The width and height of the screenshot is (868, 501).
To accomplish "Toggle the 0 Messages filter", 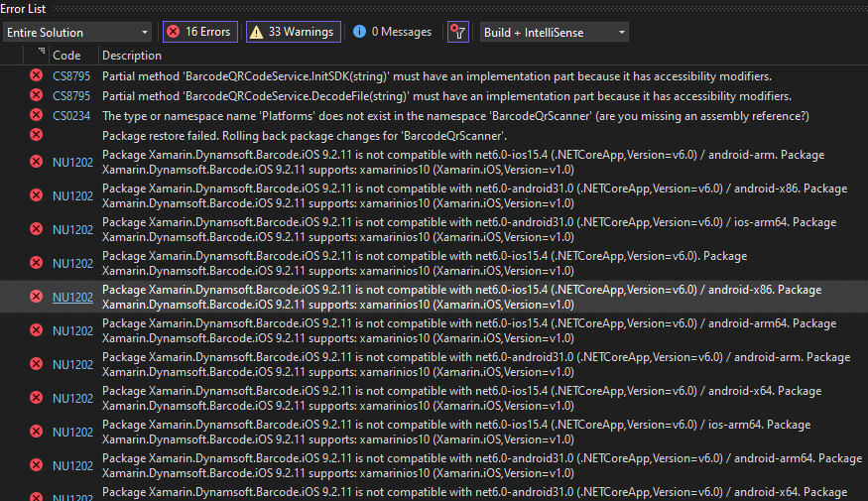I will point(392,32).
